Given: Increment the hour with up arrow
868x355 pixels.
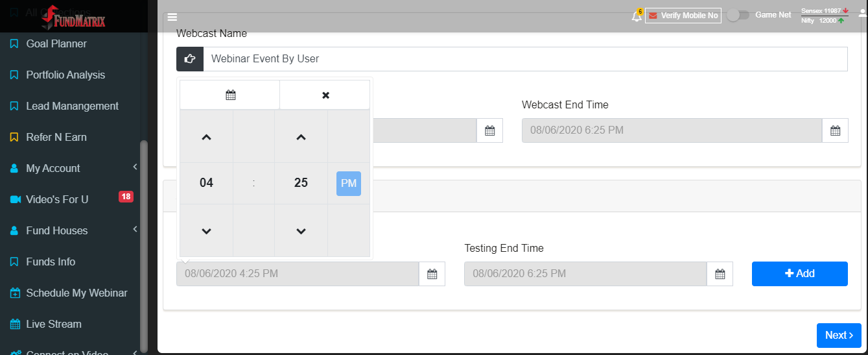Looking at the screenshot, I should point(206,137).
